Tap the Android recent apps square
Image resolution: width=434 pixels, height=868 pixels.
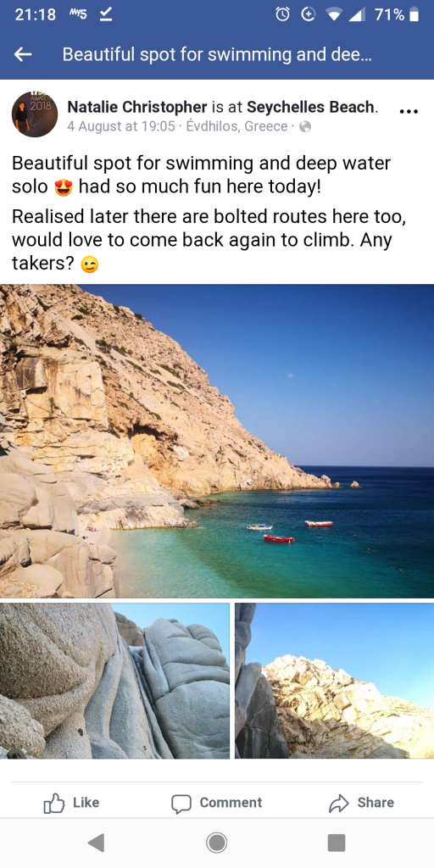pos(337,843)
